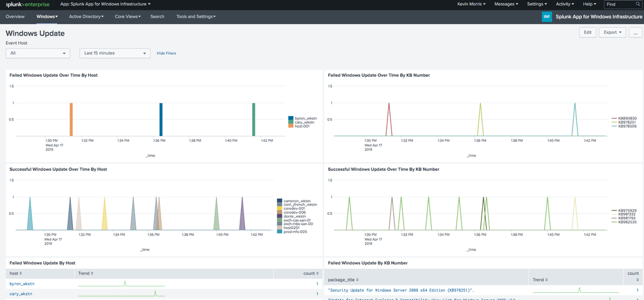644x300 pixels.
Task: Open Kevin Morris user menu
Action: [471, 4]
